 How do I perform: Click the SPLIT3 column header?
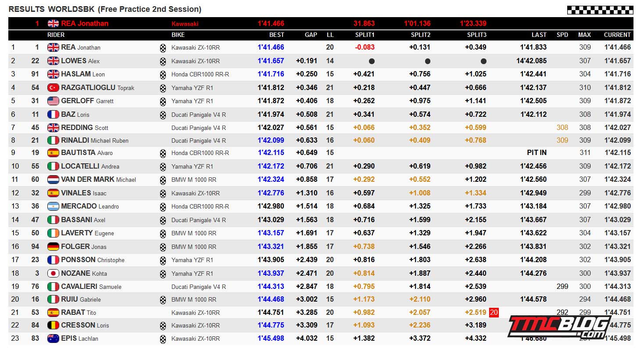pyautogui.click(x=477, y=35)
